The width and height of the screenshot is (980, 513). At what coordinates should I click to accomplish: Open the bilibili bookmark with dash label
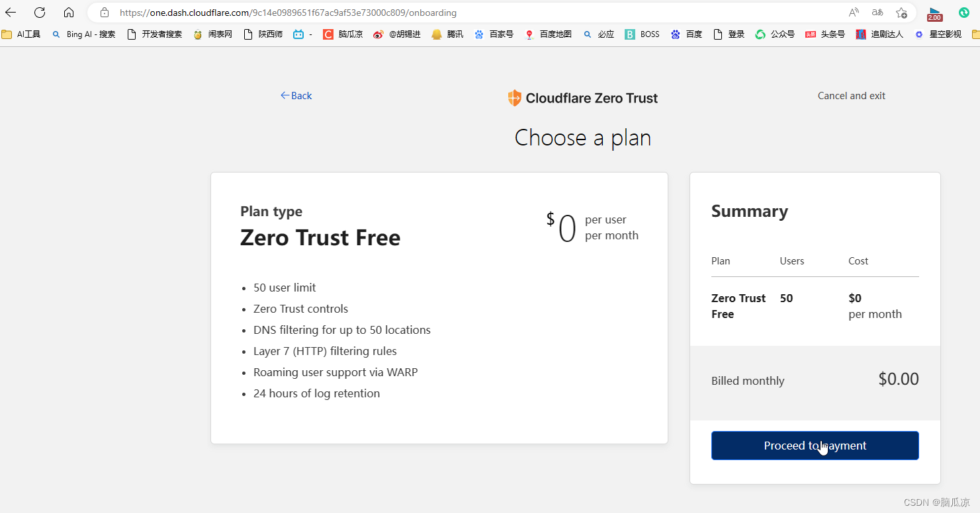click(302, 34)
